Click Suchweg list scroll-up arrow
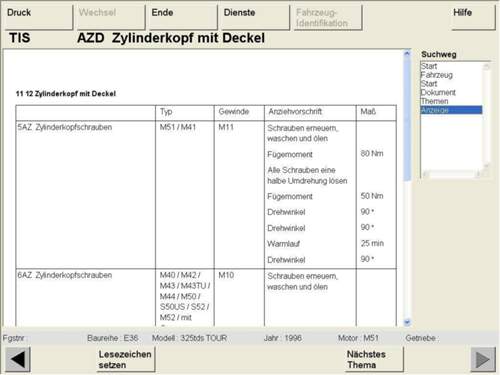500x375 pixels. [486, 67]
